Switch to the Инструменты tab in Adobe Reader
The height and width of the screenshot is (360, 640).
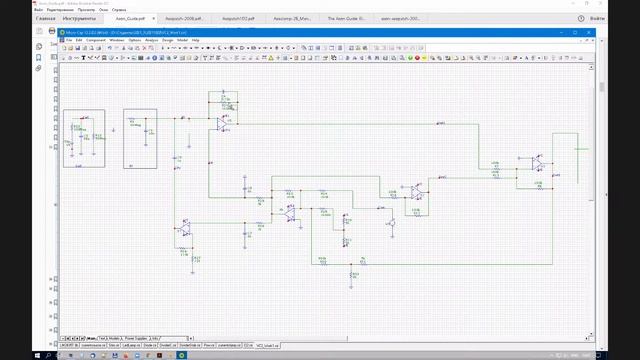(x=79, y=18)
